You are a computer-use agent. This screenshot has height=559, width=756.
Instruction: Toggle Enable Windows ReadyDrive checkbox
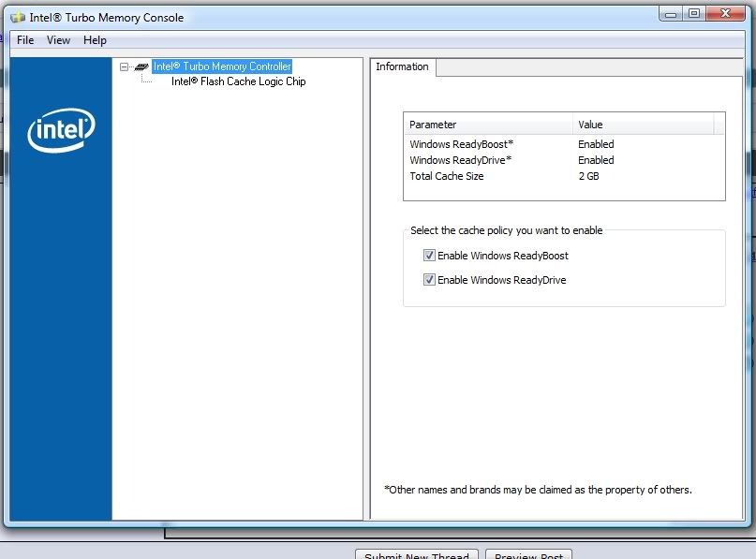(429, 279)
